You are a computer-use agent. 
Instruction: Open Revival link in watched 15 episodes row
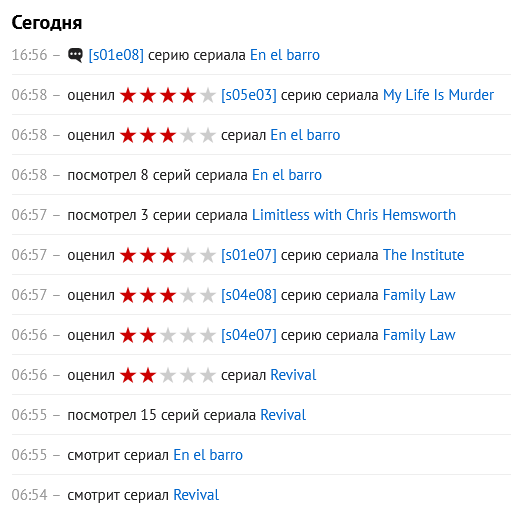click(283, 415)
